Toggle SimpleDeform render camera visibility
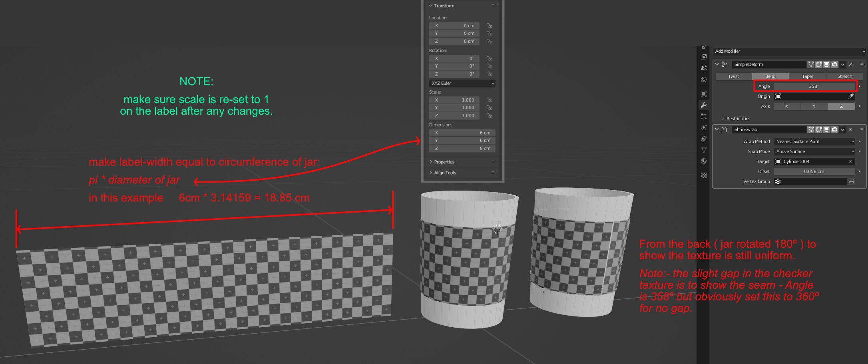The width and height of the screenshot is (868, 364). click(x=835, y=64)
